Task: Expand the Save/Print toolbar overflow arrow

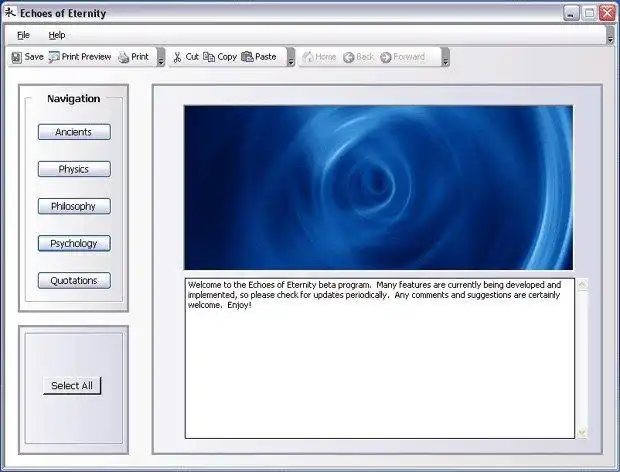Action: [x=161, y=57]
